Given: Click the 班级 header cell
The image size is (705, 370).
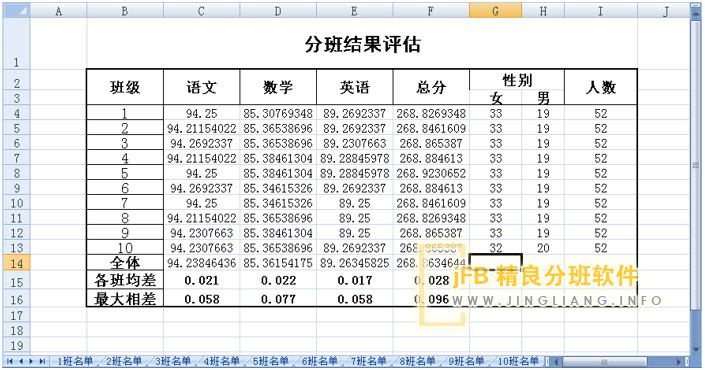Looking at the screenshot, I should (125, 87).
